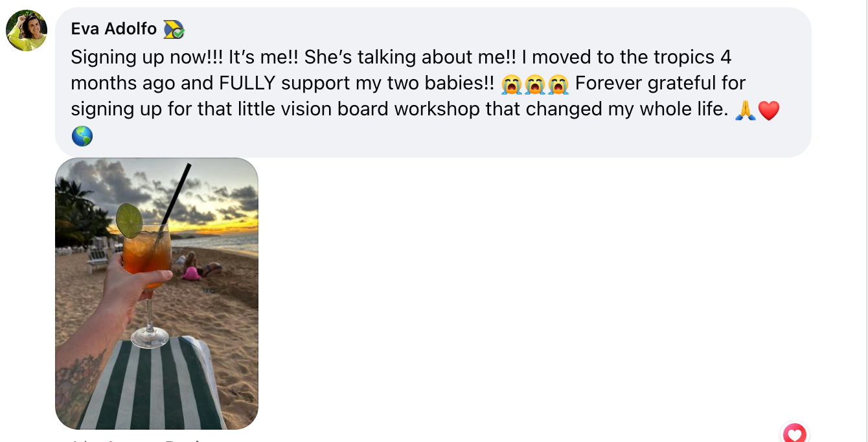Click the last crying face emoji
This screenshot has height=442, width=868.
tap(558, 84)
